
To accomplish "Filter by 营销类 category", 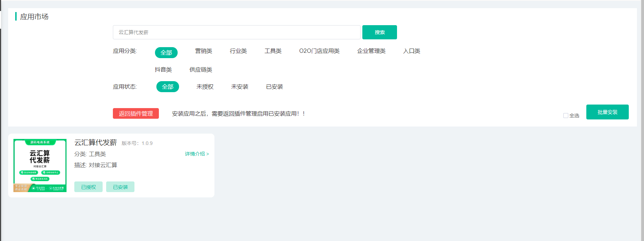I will point(203,51).
